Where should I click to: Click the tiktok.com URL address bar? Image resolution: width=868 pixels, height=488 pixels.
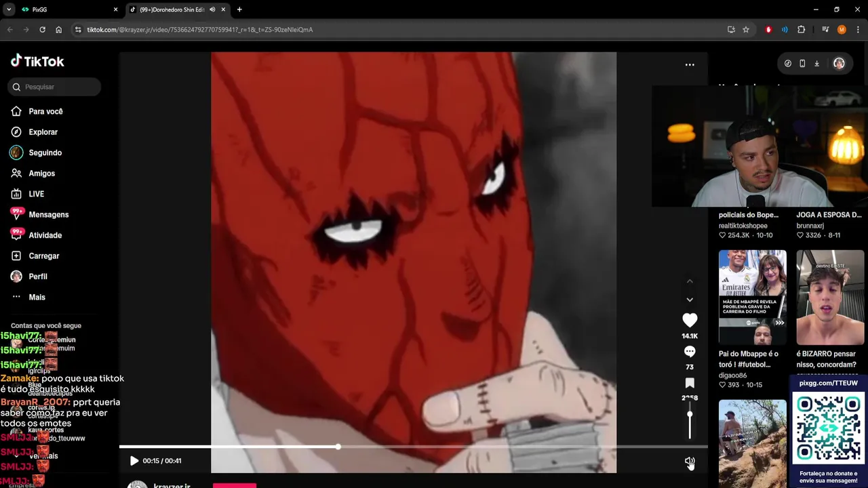coord(199,30)
